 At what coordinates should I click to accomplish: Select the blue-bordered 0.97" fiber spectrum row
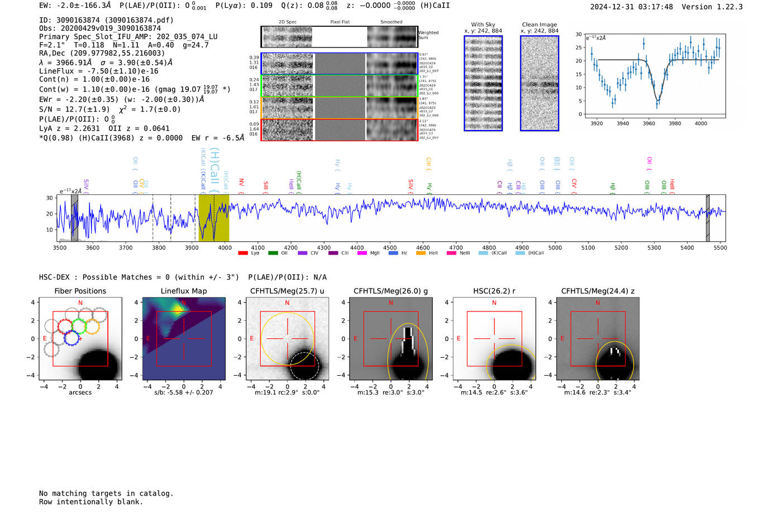pos(340,64)
